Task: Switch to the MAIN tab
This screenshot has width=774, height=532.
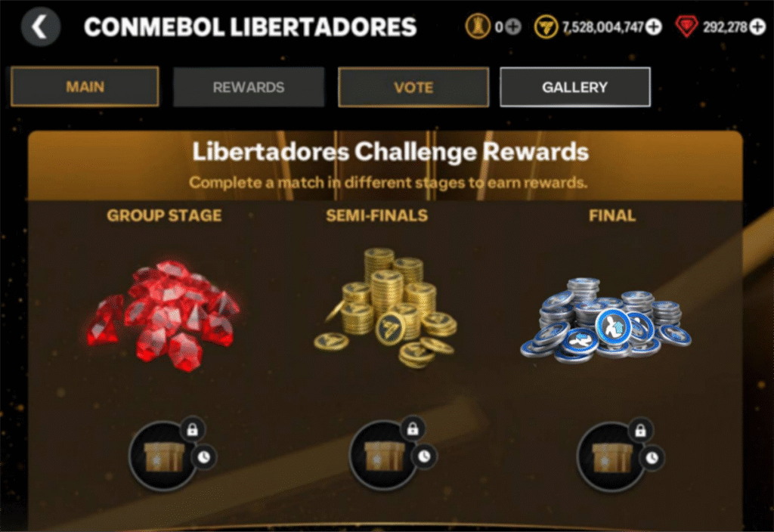Action: [85, 87]
